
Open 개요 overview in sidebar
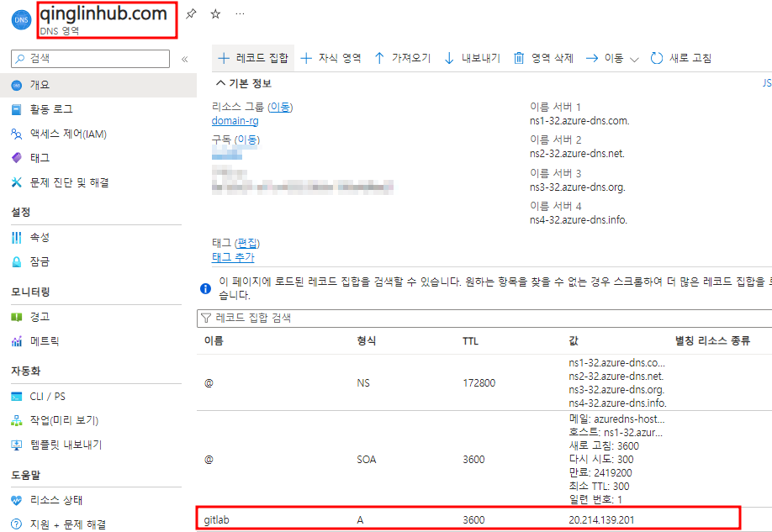pyautogui.click(x=98, y=85)
